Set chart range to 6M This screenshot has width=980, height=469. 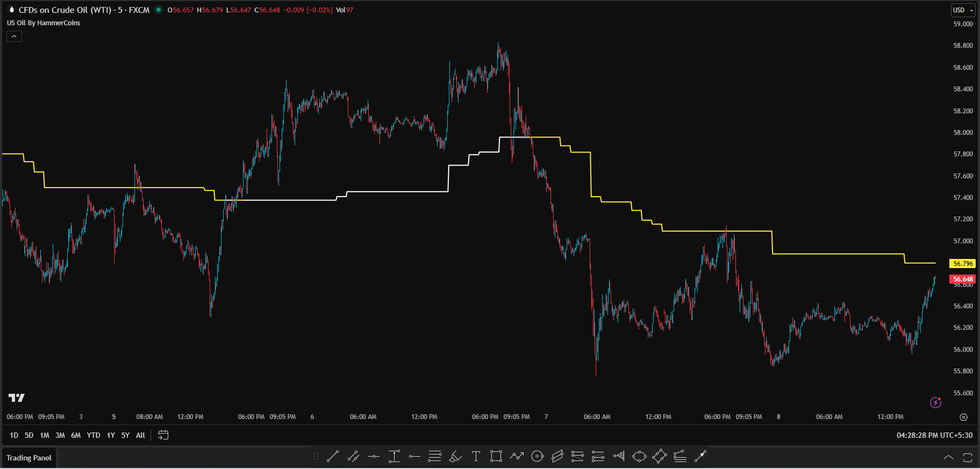pos(76,435)
